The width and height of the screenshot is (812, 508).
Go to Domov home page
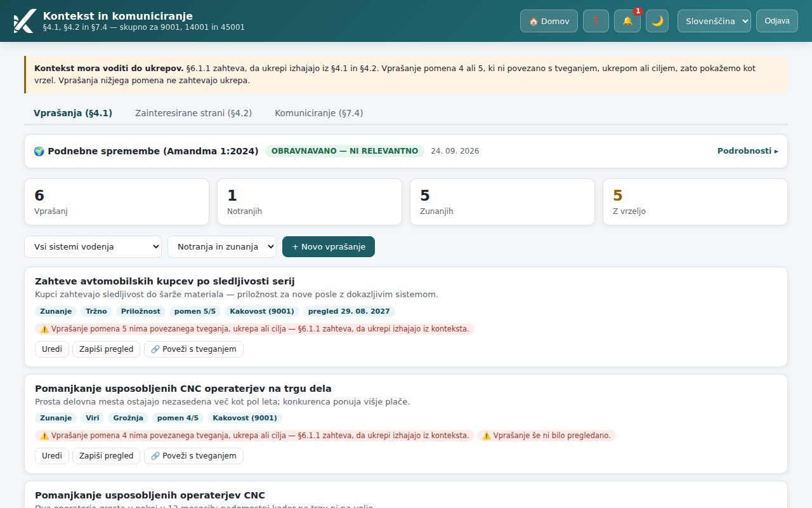pyautogui.click(x=549, y=21)
